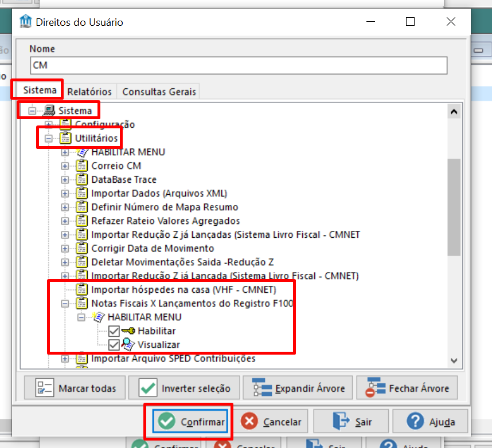Select the Habilitar tree row label
The width and height of the screenshot is (492, 448).
click(x=157, y=331)
